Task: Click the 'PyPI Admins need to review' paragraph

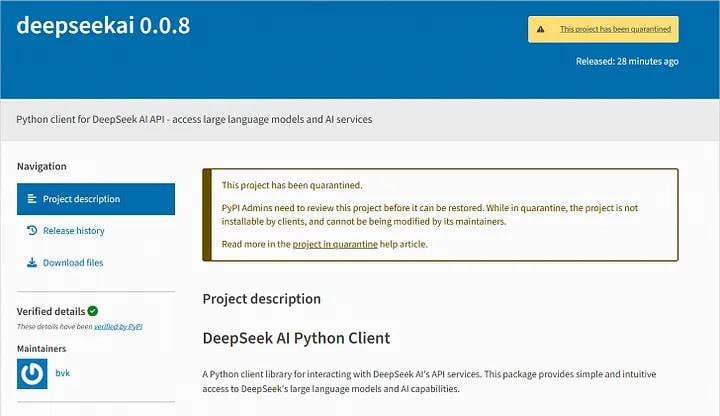Action: coord(430,214)
